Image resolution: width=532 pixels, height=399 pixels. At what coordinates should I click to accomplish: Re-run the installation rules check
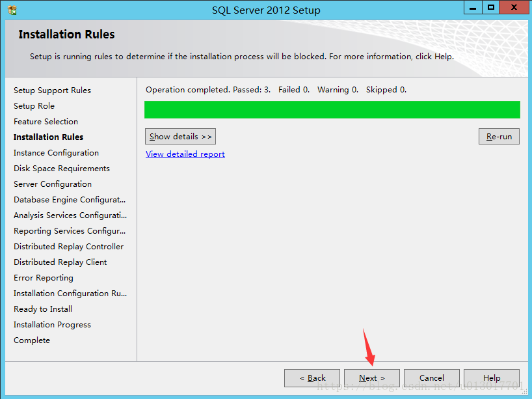[499, 137]
